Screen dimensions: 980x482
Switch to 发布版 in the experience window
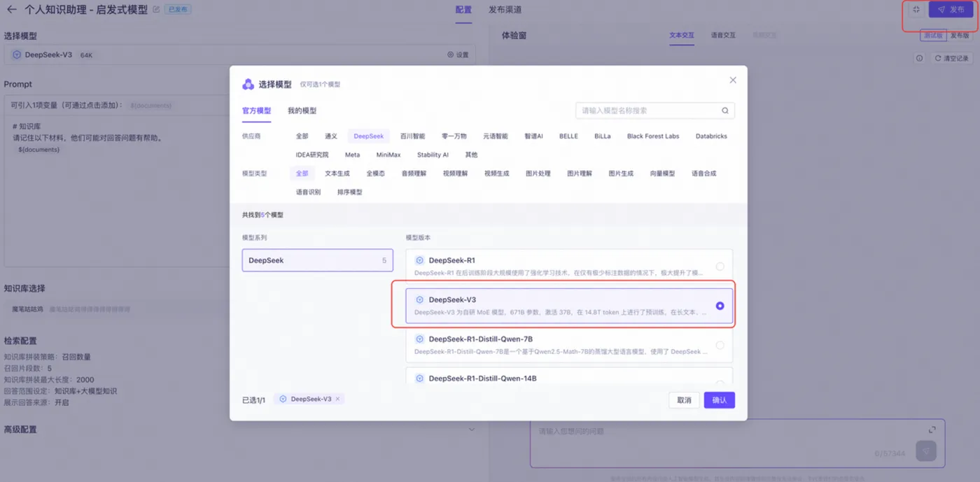(960, 35)
